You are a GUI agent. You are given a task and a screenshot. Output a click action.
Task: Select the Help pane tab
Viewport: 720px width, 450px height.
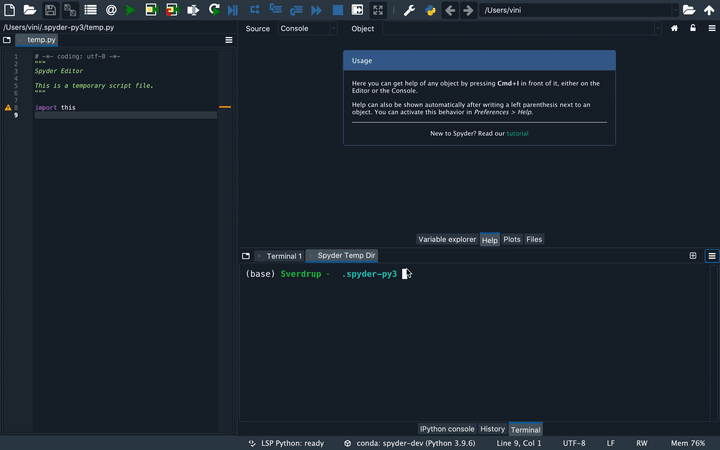coord(489,240)
